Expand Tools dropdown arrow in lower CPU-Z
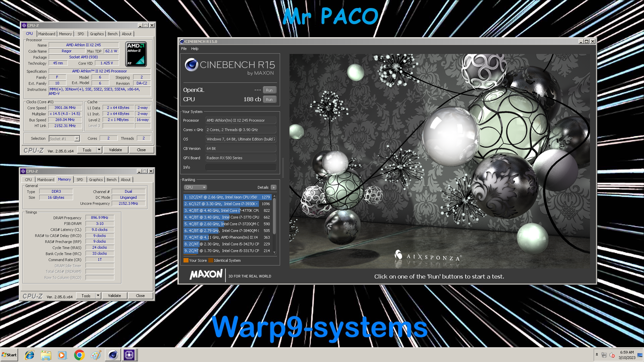 pos(98,296)
